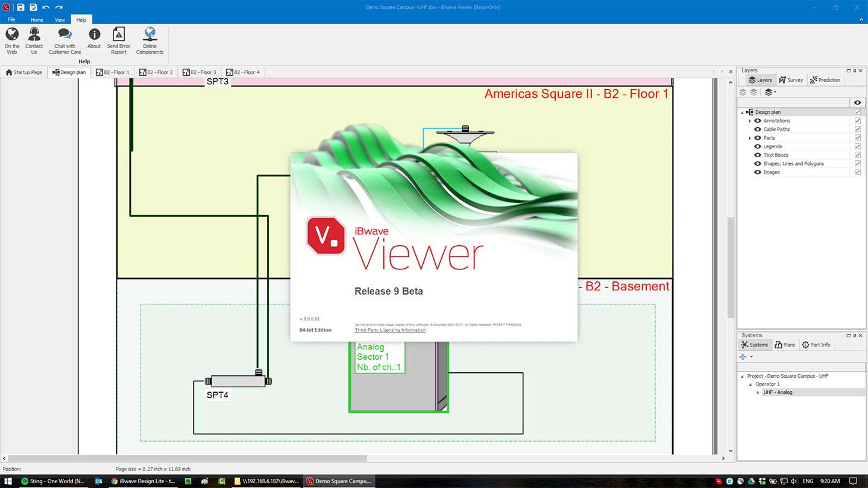This screenshot has width=868, height=488.
Task: Switch to Plans tab in Systems panel
Action: [x=785, y=345]
